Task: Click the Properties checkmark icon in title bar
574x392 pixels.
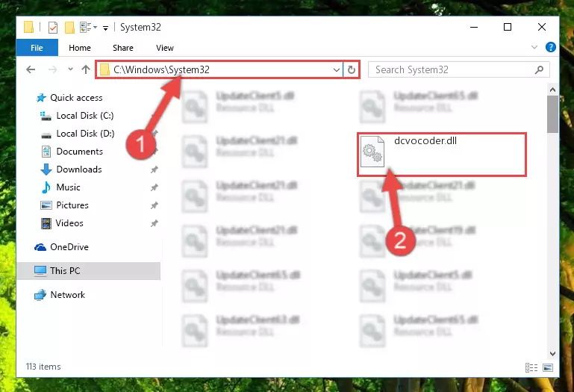Action: click(53, 28)
